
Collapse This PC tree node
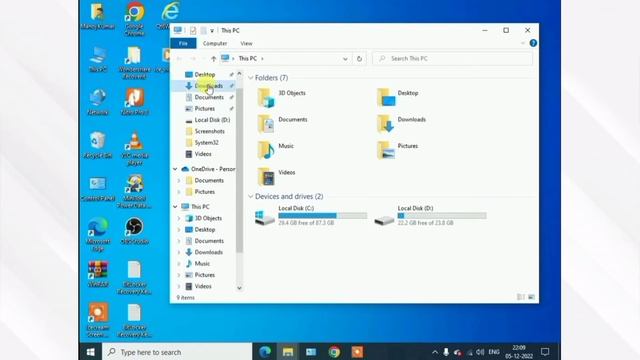click(x=175, y=207)
